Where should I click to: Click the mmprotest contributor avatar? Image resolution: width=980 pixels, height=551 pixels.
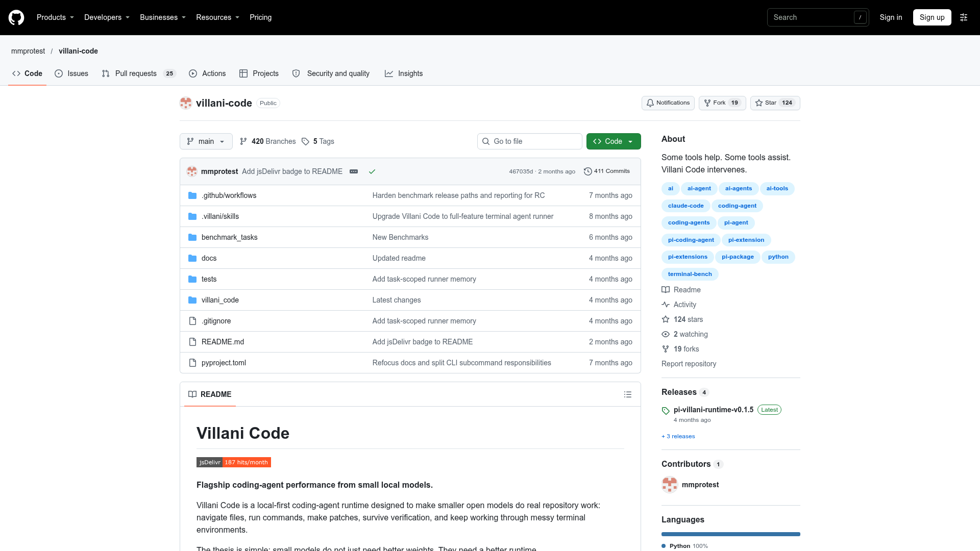pos(670,485)
